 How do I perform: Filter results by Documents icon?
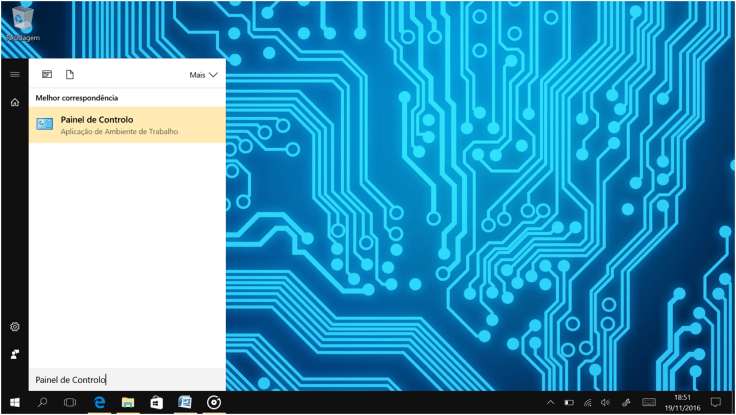tap(70, 75)
